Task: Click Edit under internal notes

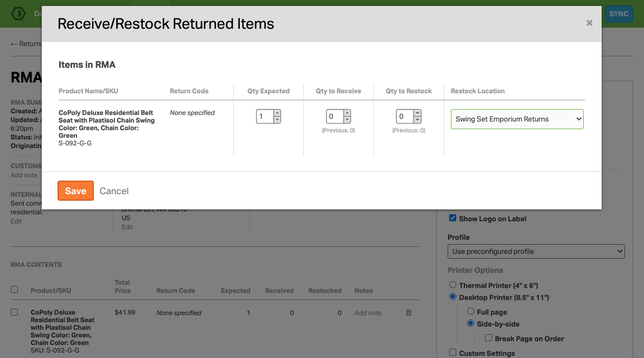Action: (x=16, y=221)
